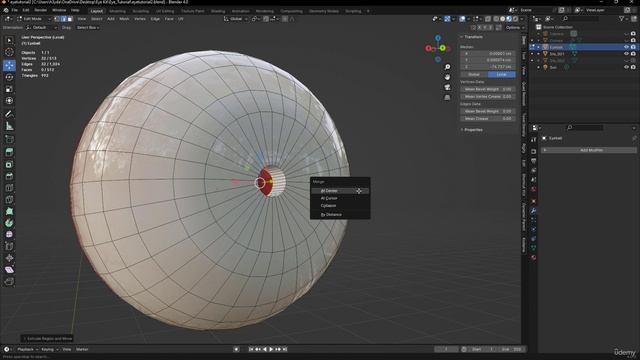Choose By Distance in the Merge menu
Image resolution: width=640 pixels, height=360 pixels.
coord(340,214)
